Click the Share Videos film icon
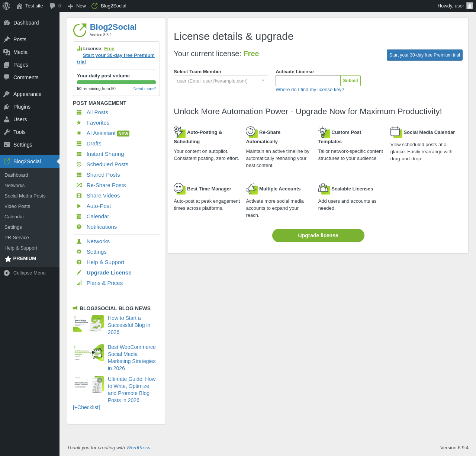This screenshot has width=476, height=456. (79, 196)
